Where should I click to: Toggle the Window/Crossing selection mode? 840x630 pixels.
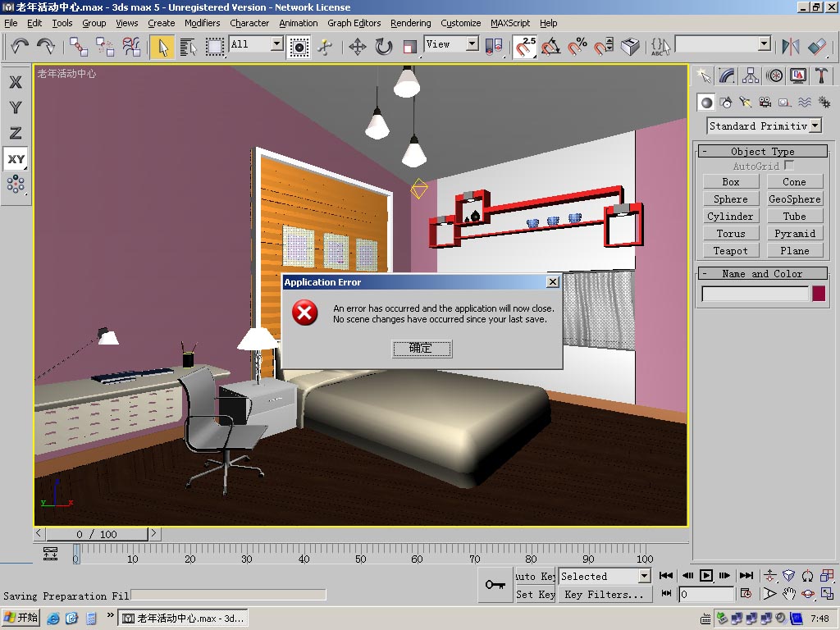coord(299,47)
